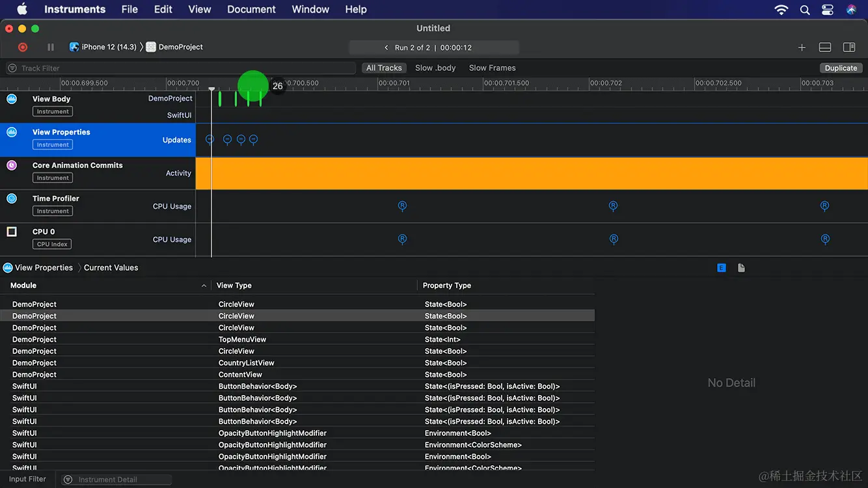Open the Window menu
This screenshot has height=488, width=868.
click(x=310, y=9)
